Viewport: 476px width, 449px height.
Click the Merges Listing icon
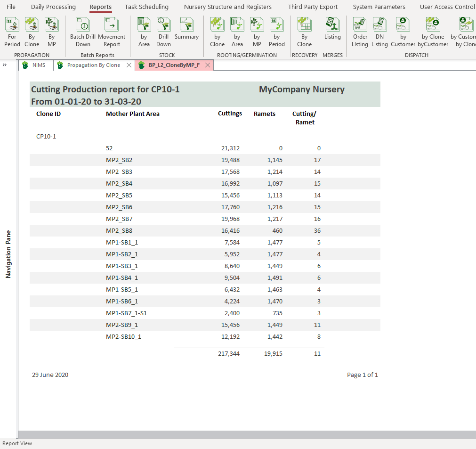pyautogui.click(x=332, y=28)
